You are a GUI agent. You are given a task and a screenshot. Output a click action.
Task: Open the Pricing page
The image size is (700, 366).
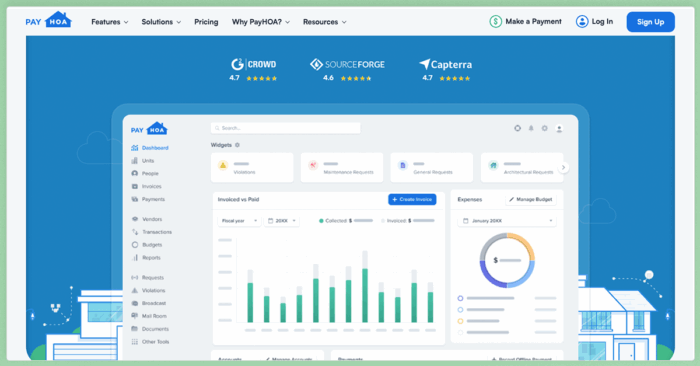206,22
